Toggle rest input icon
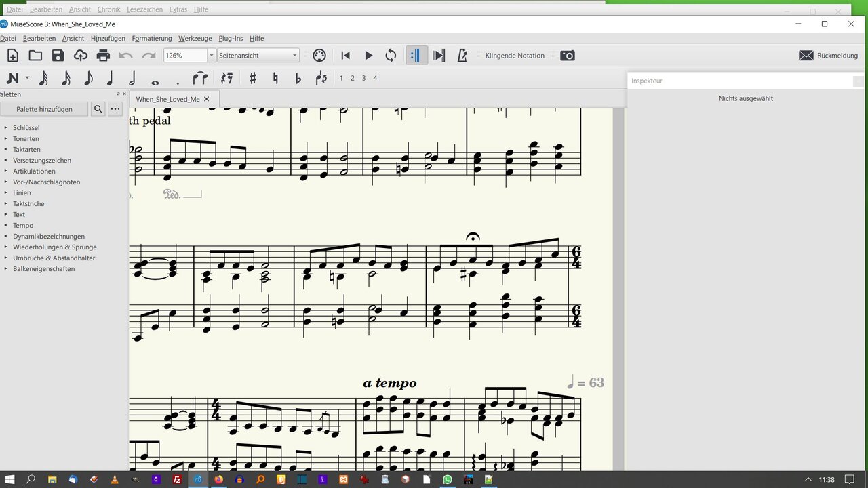The height and width of the screenshot is (488, 868). point(226,78)
